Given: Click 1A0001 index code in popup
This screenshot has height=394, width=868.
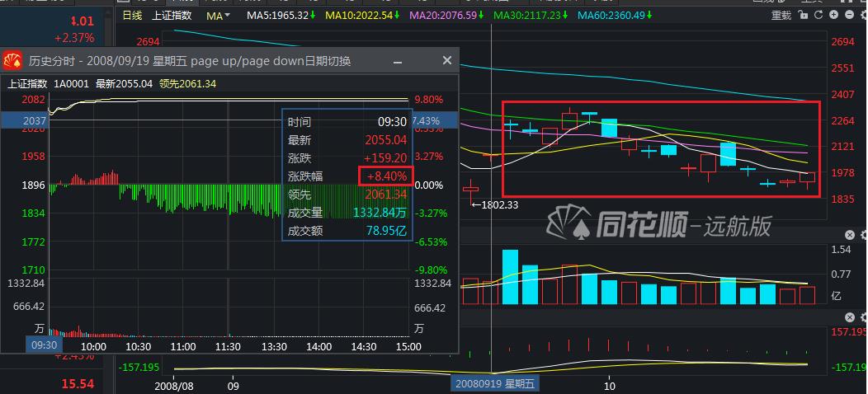Looking at the screenshot, I should [72, 84].
